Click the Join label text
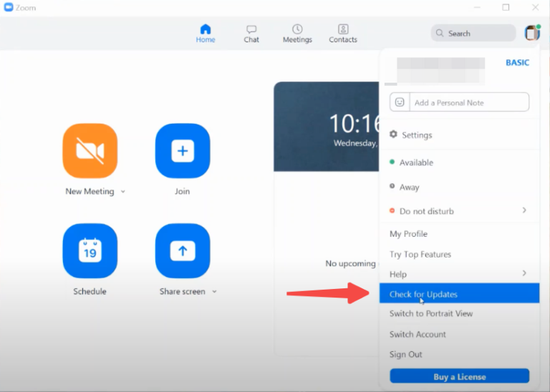550x392 pixels. click(x=183, y=192)
